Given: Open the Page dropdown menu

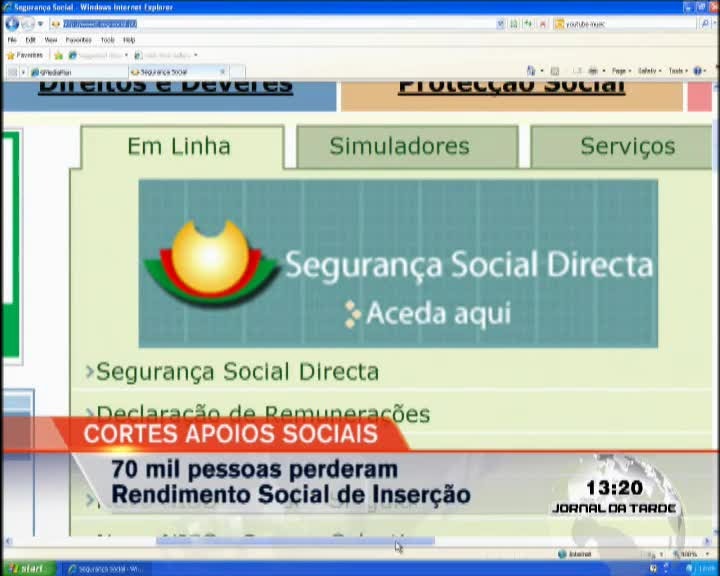Looking at the screenshot, I should (x=621, y=71).
